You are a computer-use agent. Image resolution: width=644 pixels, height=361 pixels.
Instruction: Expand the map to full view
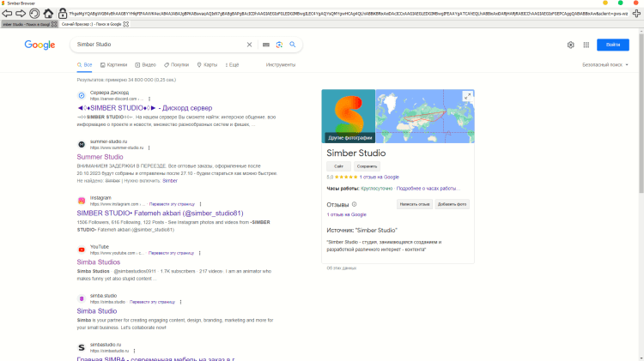467,96
